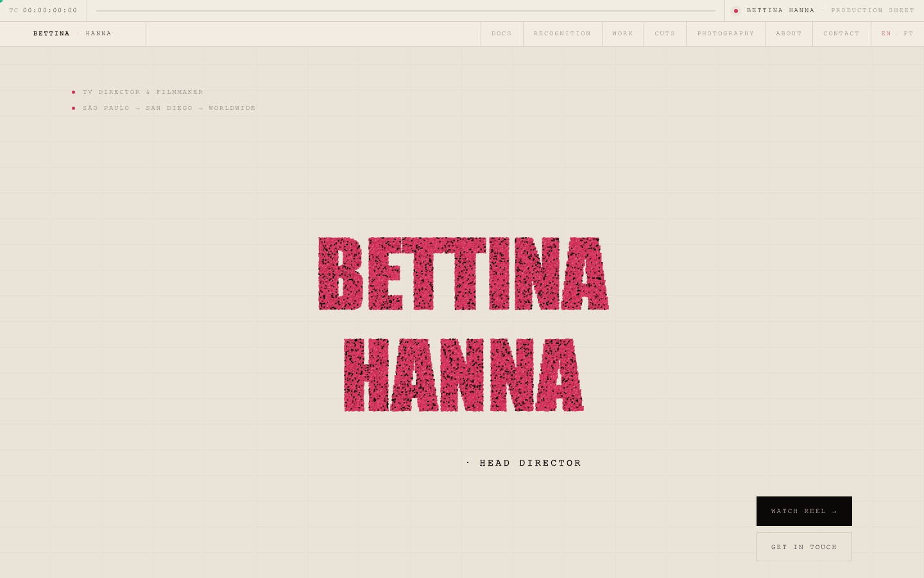This screenshot has height=578, width=924.
Task: Go to the Recognition section
Action: pyautogui.click(x=562, y=34)
